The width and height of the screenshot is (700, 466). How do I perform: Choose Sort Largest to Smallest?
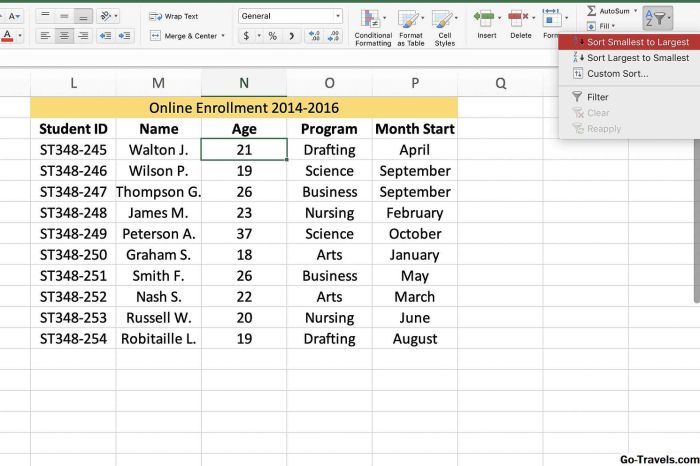[629, 58]
